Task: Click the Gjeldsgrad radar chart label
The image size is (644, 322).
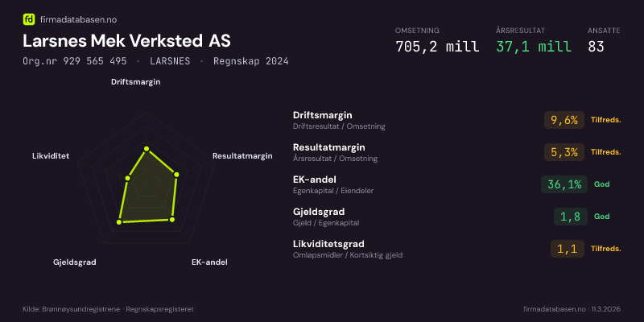Action: pos(74,262)
